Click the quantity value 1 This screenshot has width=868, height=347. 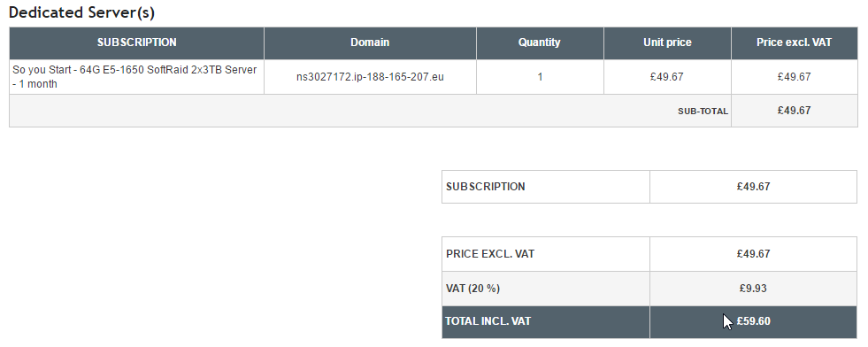tap(540, 77)
